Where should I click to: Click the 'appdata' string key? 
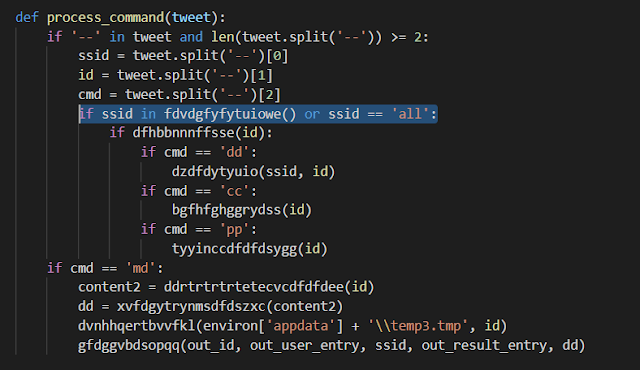(300, 326)
